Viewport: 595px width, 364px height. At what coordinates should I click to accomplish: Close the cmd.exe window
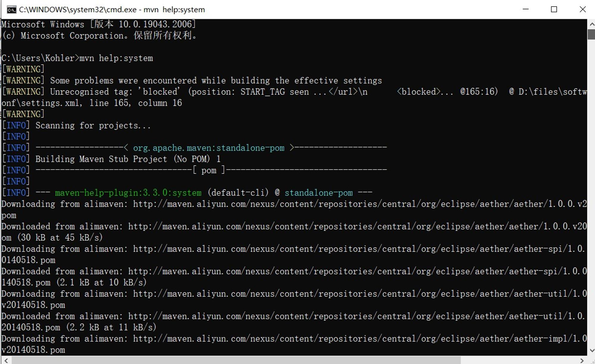tap(583, 9)
